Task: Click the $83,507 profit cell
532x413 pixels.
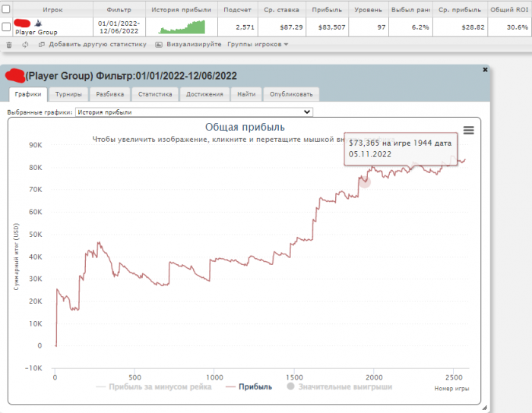Action: (x=327, y=27)
